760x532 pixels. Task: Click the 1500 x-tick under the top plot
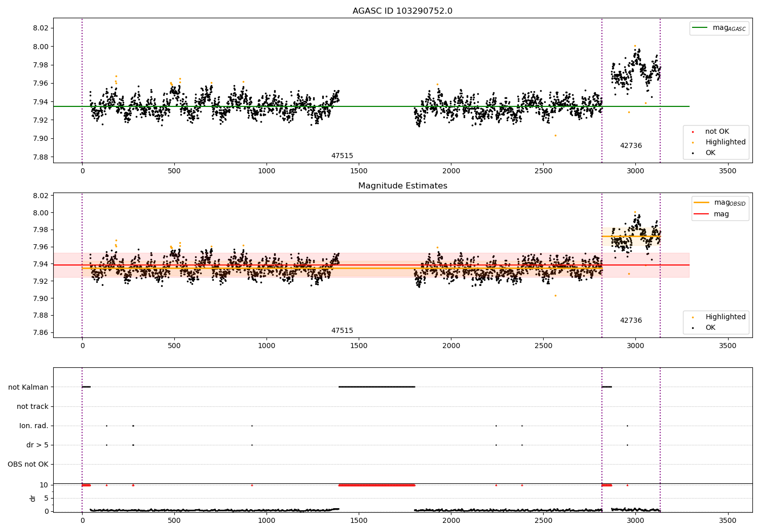(x=359, y=171)
